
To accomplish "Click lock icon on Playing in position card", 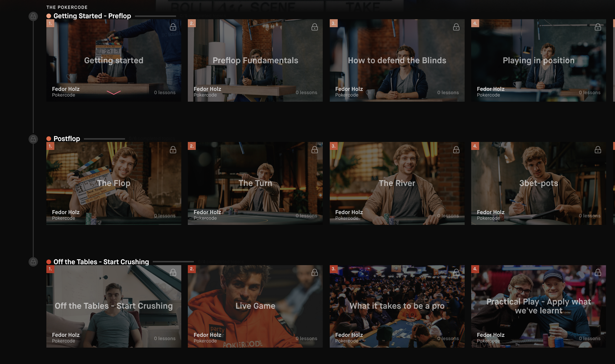I will (x=598, y=27).
